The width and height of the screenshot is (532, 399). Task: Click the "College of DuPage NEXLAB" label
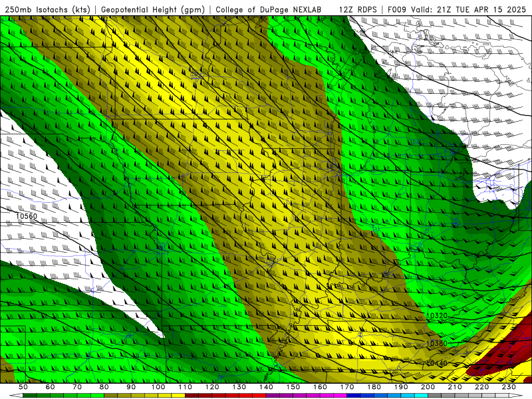269,10
